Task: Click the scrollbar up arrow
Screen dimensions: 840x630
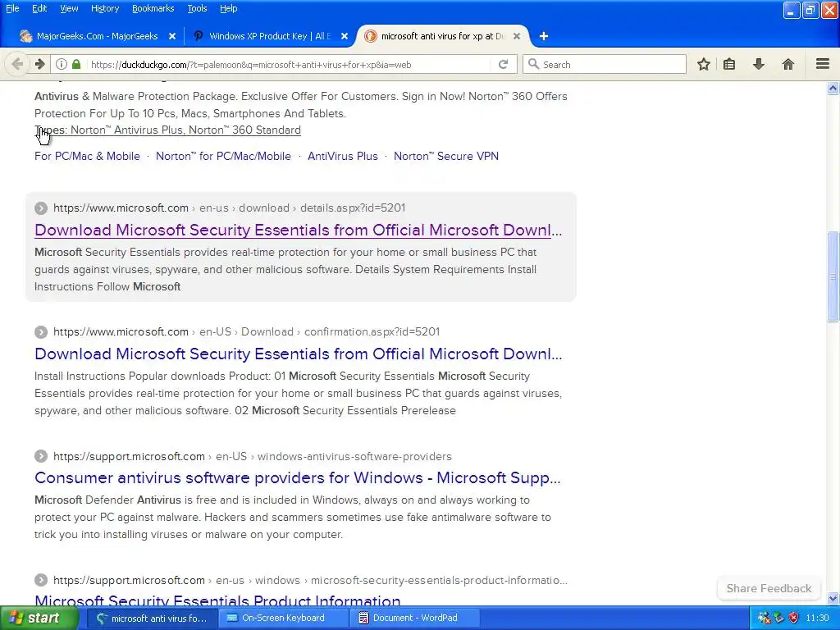Action: [x=833, y=88]
